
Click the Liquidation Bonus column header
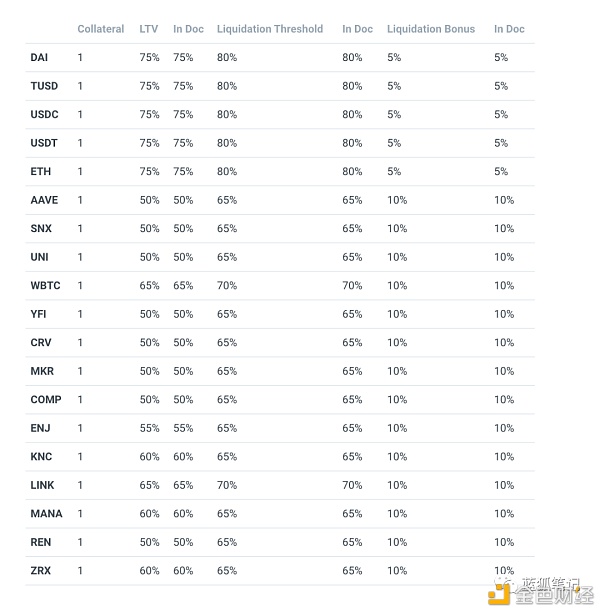[431, 29]
